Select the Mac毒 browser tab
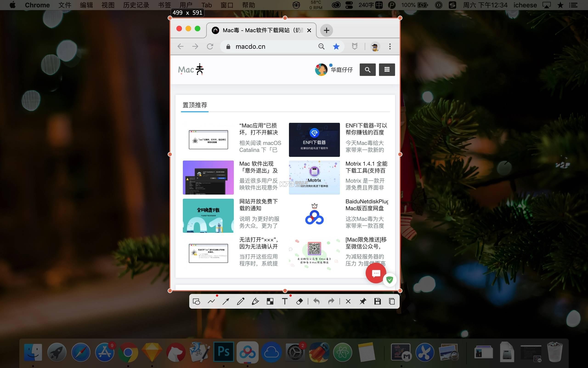 (x=261, y=30)
